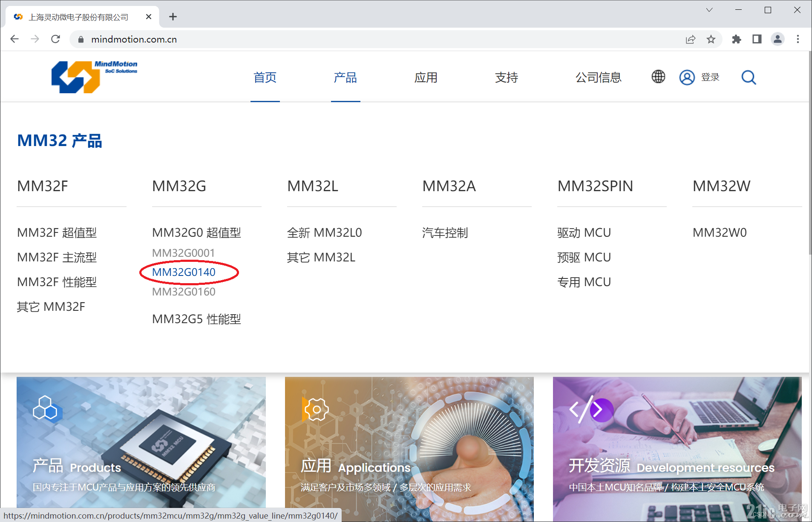Reload the page with refresh icon
Screen dimensions: 812x522
coord(55,39)
